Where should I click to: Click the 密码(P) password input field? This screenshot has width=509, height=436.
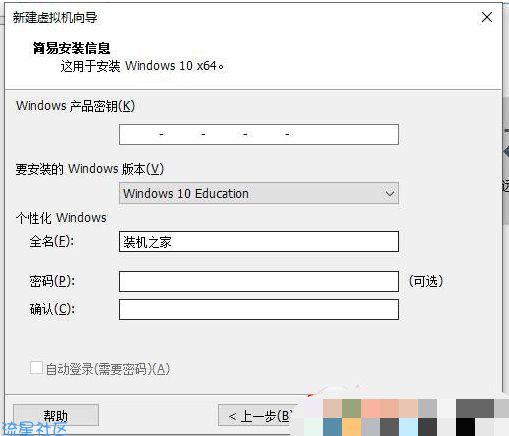click(259, 281)
